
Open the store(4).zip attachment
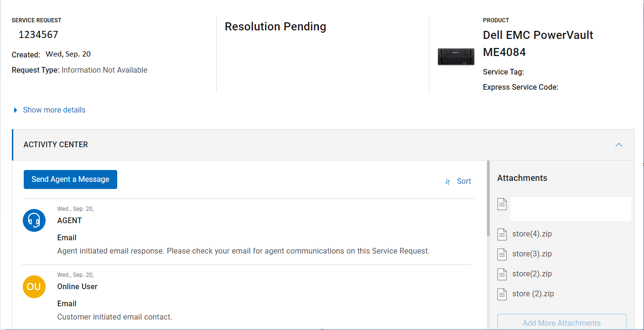(532, 234)
